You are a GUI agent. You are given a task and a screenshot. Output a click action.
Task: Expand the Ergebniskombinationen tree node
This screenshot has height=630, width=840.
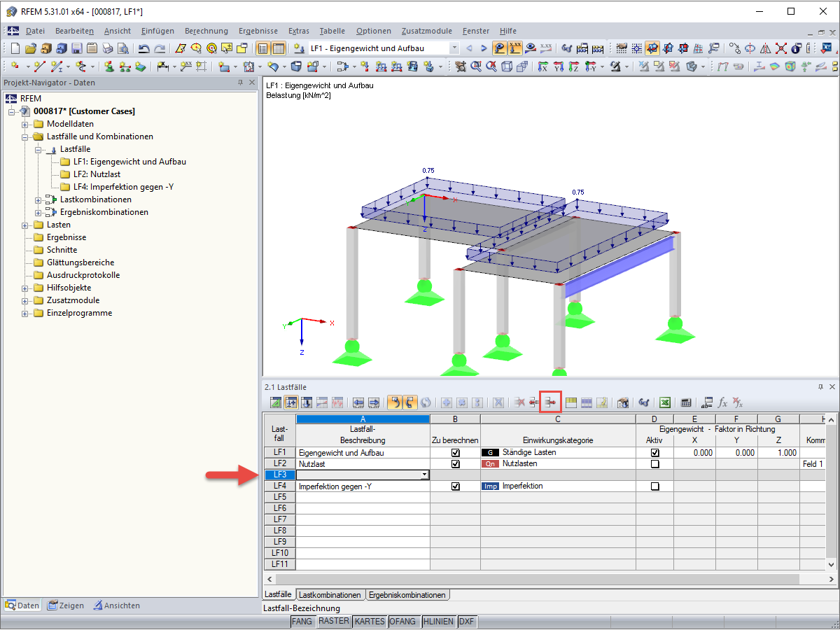click(38, 212)
